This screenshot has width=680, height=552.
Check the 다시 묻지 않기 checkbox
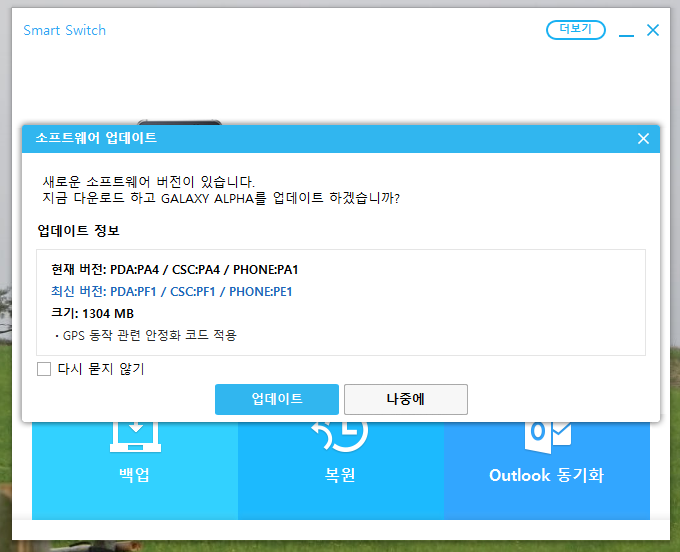44,369
